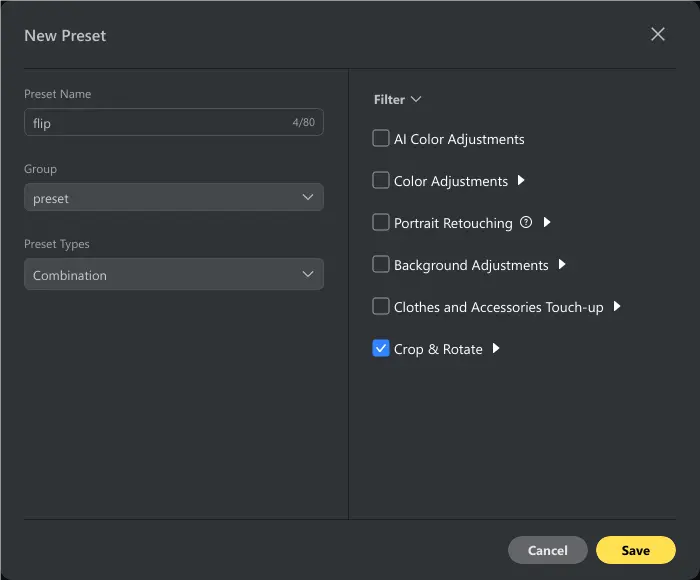The width and height of the screenshot is (700, 580).
Task: Click the Background Adjustments label text
Action: (471, 265)
